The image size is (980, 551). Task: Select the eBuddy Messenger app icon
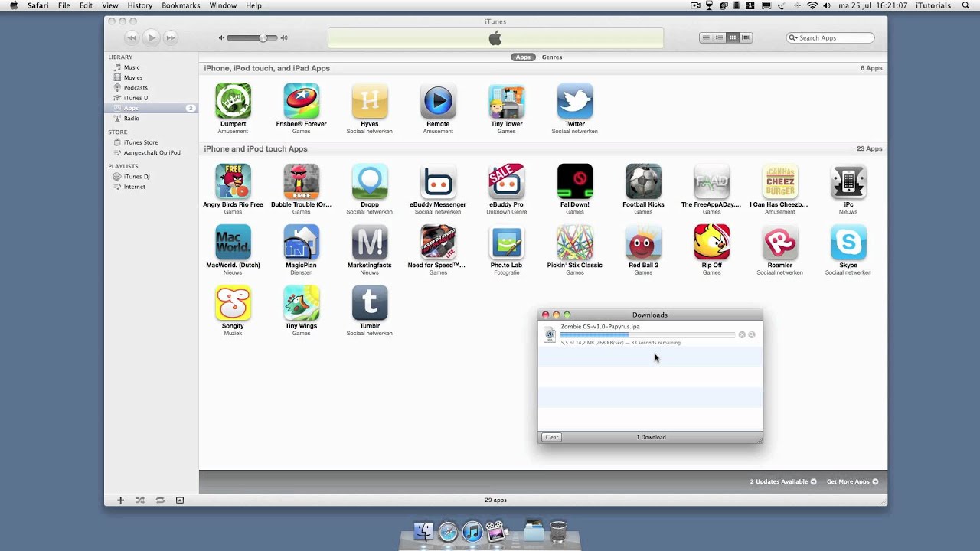[x=438, y=181]
